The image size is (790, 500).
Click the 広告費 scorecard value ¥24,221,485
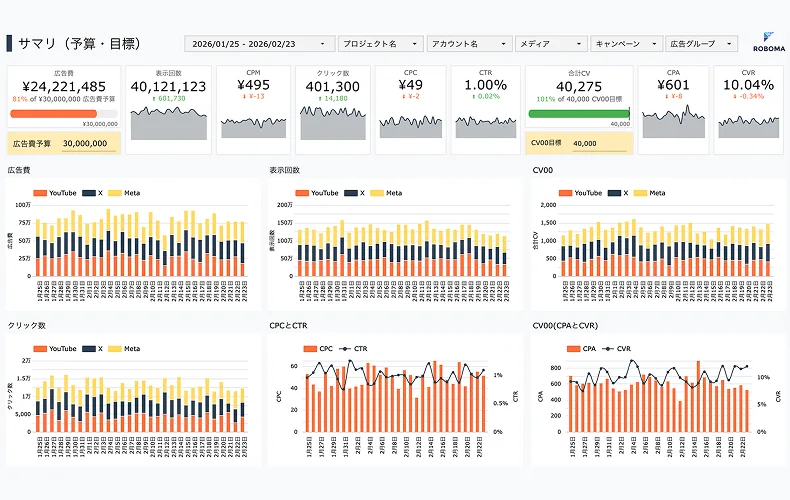tap(64, 86)
